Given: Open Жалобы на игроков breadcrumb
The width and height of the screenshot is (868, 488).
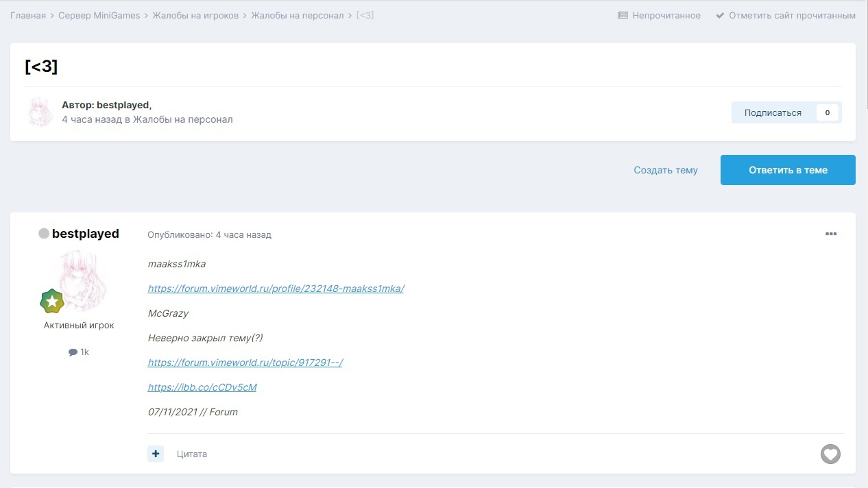Looking at the screenshot, I should [x=195, y=15].
